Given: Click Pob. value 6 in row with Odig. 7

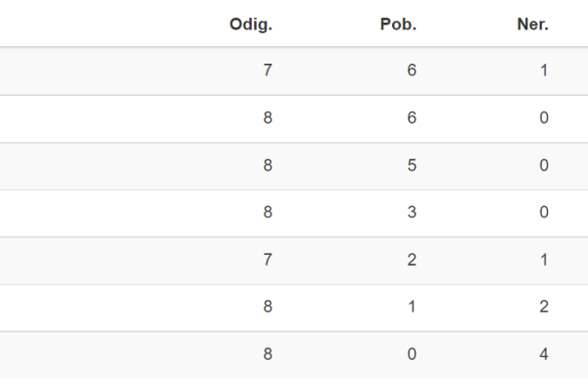Looking at the screenshot, I should click(412, 71).
